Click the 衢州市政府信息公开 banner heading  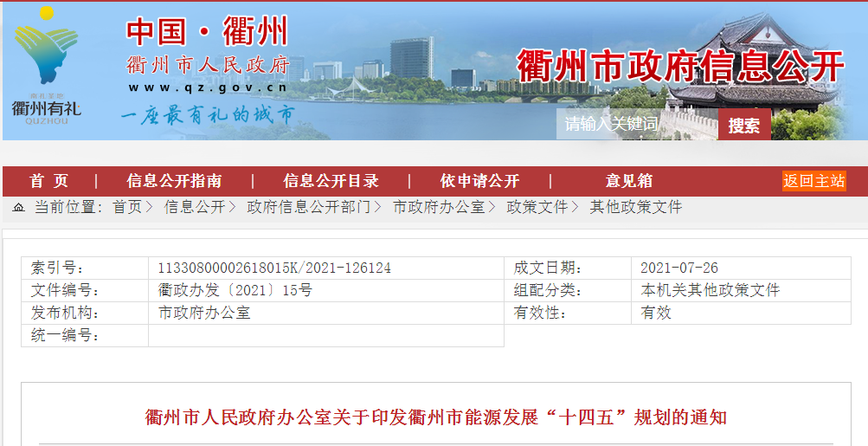click(x=680, y=66)
